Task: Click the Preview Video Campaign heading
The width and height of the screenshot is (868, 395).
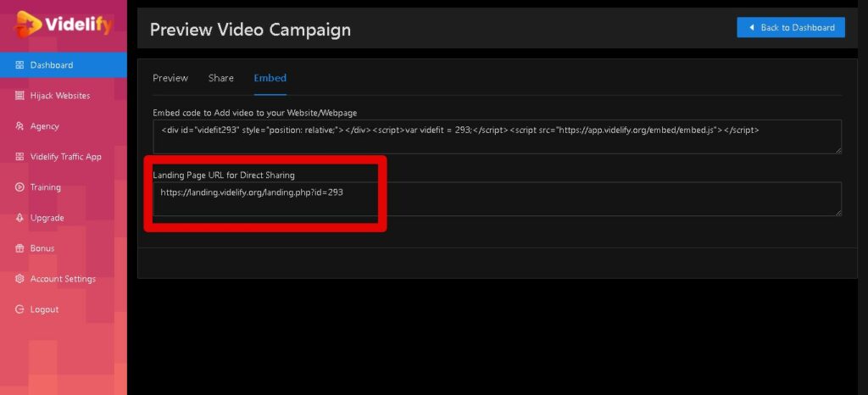Action: point(250,30)
